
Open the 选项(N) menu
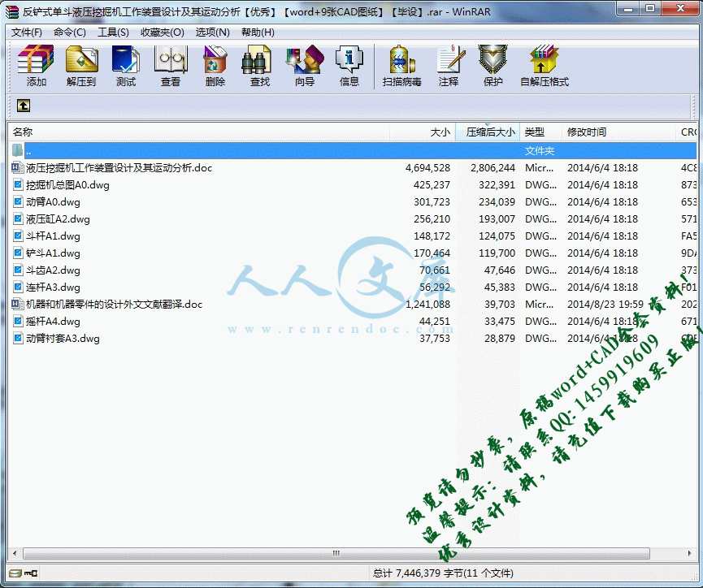[x=212, y=32]
